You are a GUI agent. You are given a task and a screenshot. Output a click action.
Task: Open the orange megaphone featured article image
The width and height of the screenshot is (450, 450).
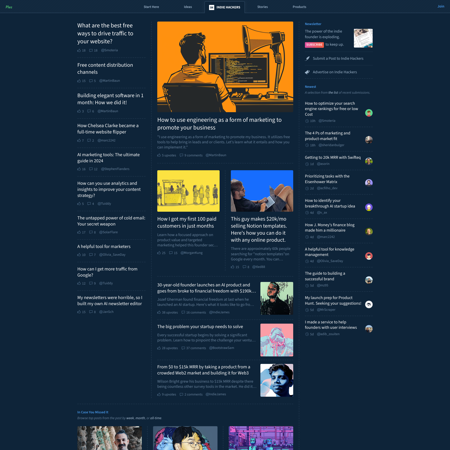tap(225, 67)
